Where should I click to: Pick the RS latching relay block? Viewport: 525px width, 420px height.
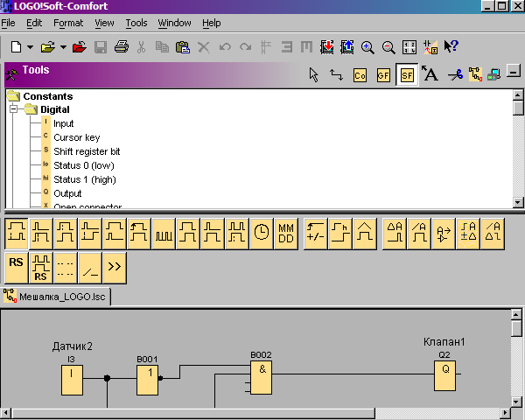coord(17,268)
